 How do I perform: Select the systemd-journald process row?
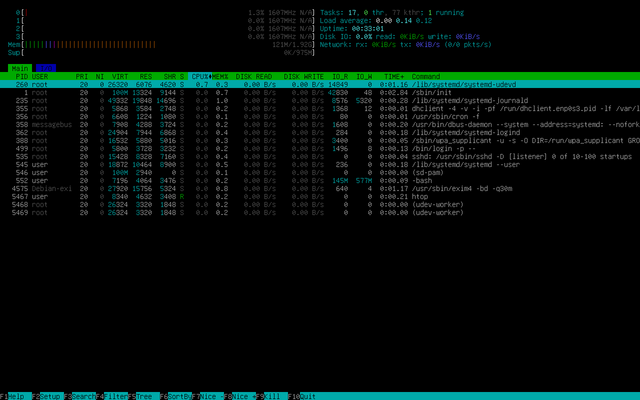(x=320, y=100)
